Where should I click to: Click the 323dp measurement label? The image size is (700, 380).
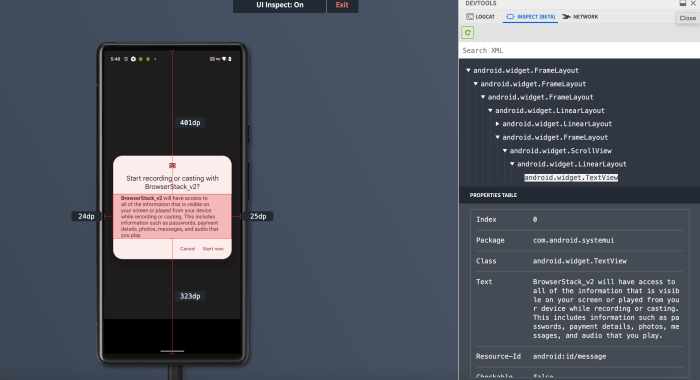pos(190,296)
